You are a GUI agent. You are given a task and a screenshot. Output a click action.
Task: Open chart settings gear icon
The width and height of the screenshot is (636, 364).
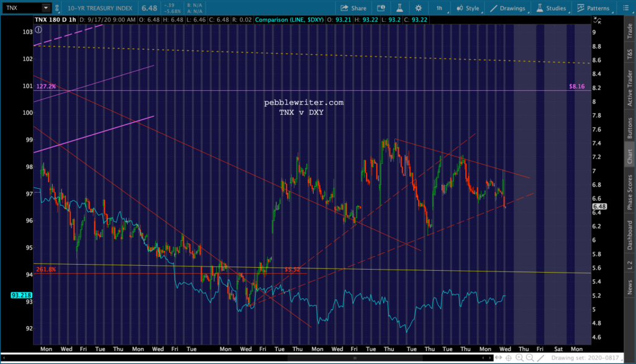point(418,8)
